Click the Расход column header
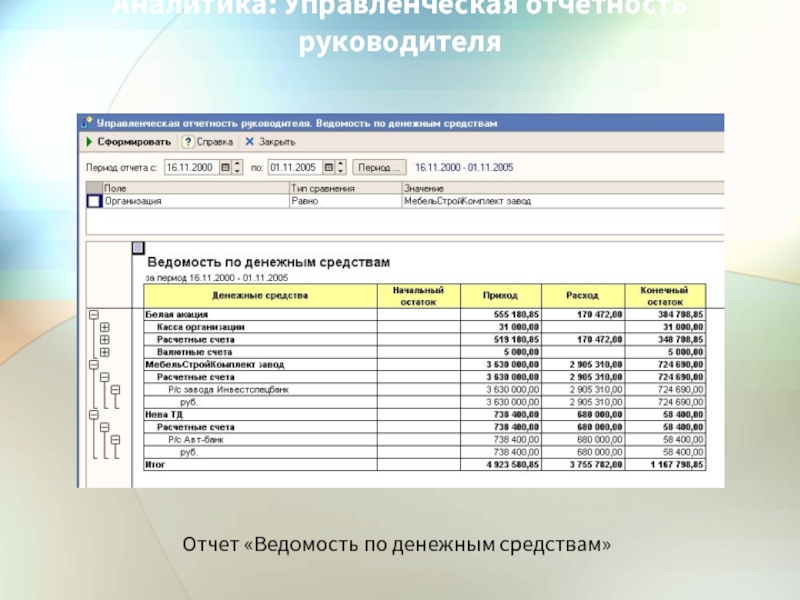800x600 pixels. pyautogui.click(x=583, y=296)
